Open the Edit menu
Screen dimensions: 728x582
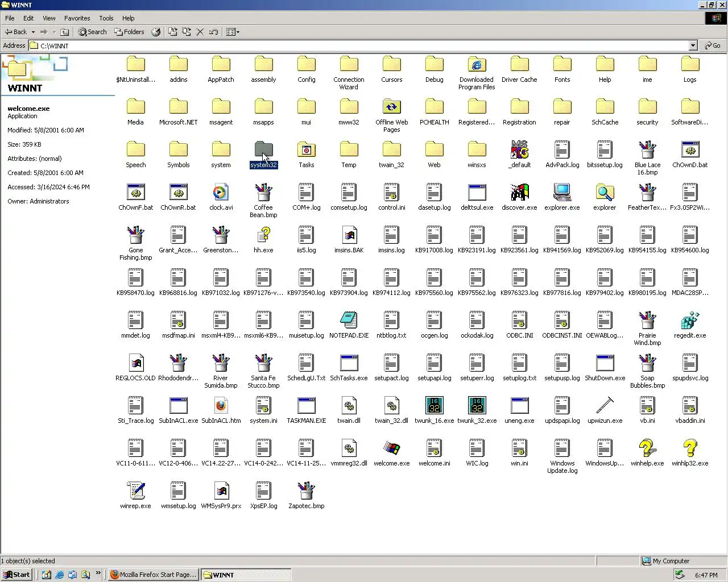point(28,18)
